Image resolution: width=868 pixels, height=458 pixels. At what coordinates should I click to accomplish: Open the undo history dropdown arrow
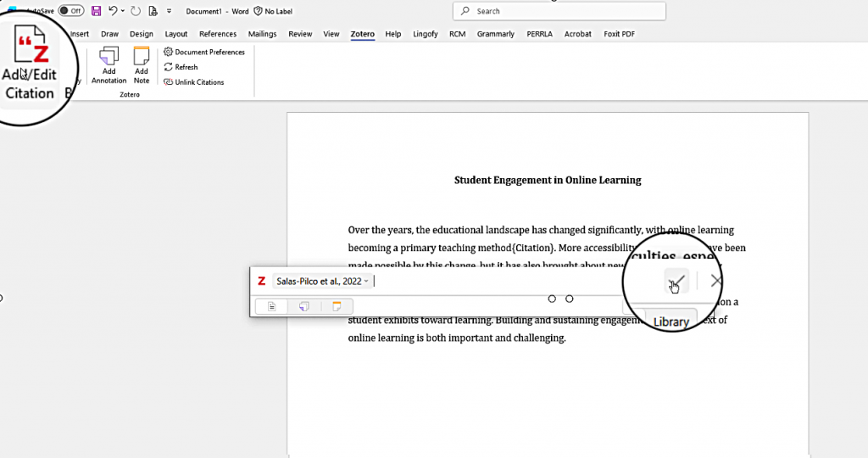(x=124, y=11)
